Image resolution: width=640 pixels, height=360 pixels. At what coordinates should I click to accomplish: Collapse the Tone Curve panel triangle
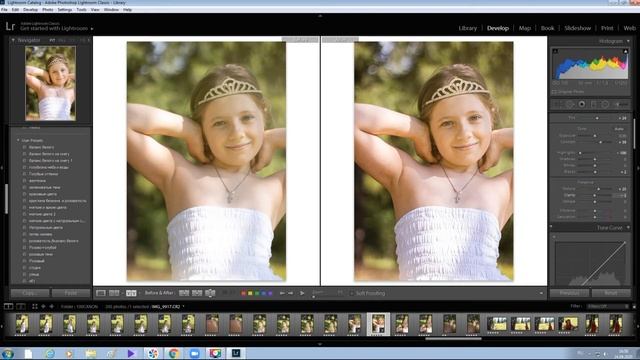pos(628,228)
